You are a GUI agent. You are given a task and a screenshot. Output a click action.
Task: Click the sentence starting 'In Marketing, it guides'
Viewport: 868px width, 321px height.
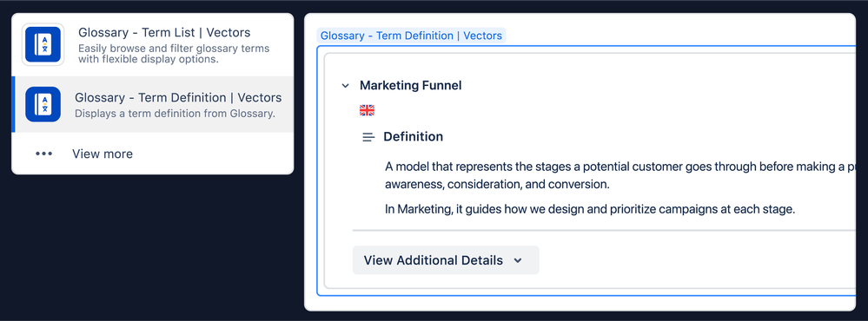[590, 210]
